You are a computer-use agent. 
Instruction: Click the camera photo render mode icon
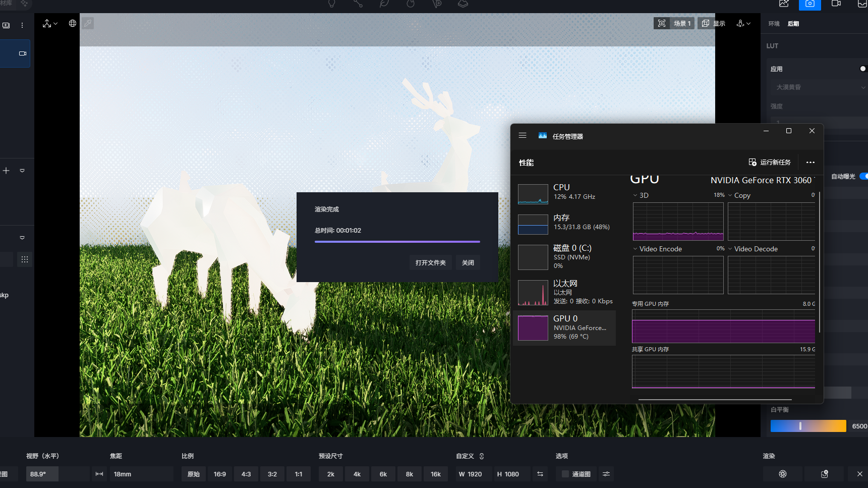click(x=809, y=4)
